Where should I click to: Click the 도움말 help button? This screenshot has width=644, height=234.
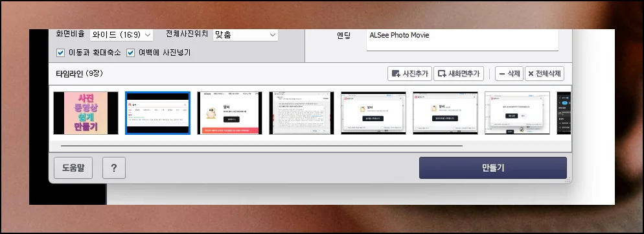click(73, 168)
